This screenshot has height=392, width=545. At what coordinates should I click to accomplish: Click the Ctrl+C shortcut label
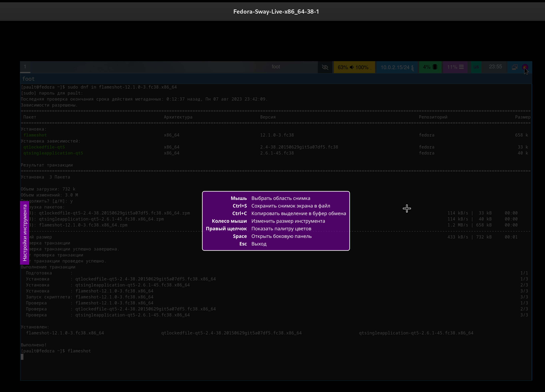[x=239, y=213]
